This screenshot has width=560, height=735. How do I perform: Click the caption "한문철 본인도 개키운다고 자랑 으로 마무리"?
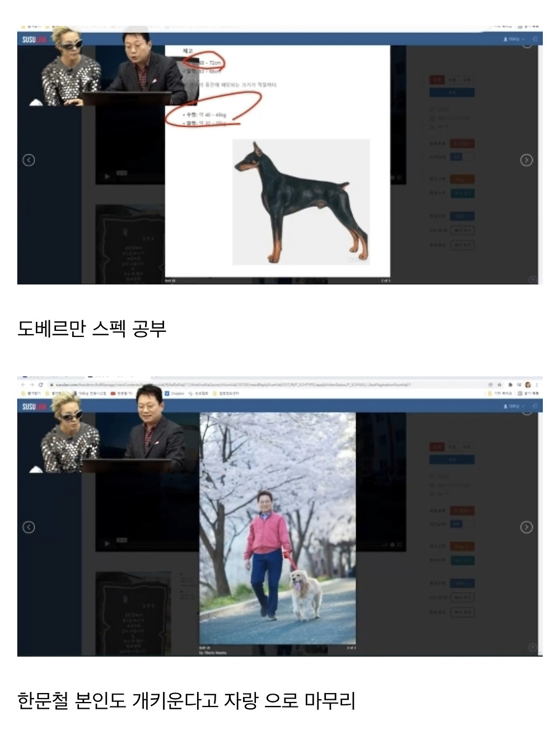[186, 700]
